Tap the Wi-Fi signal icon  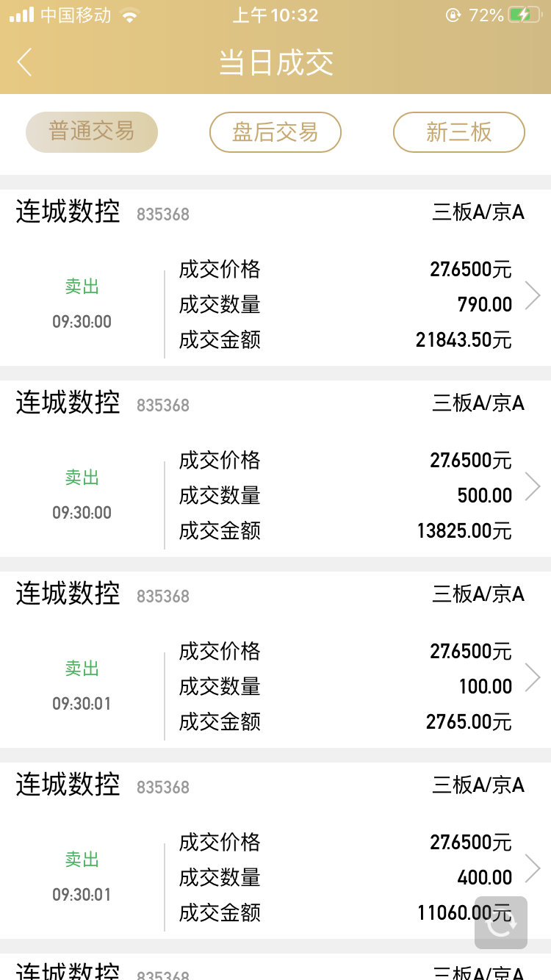point(130,15)
